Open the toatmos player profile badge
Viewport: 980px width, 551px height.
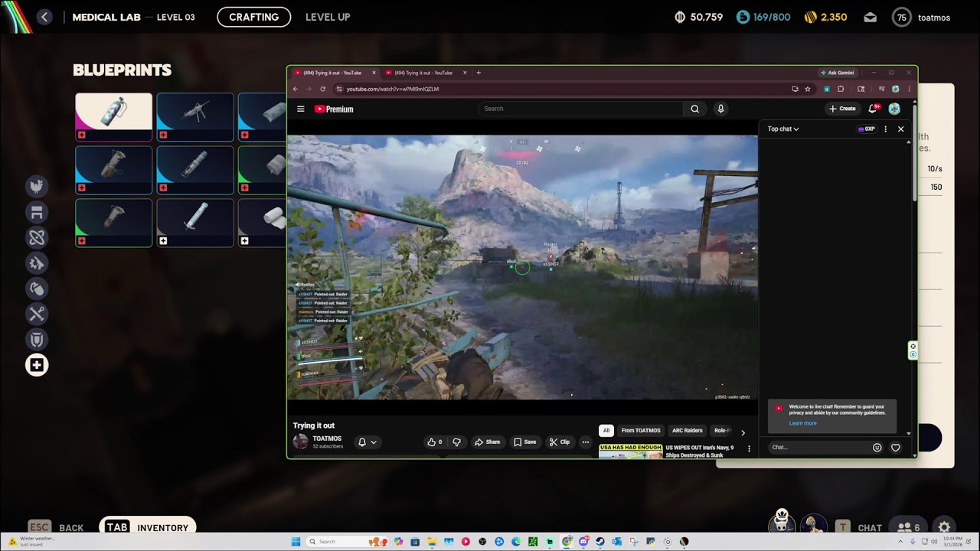[922, 17]
